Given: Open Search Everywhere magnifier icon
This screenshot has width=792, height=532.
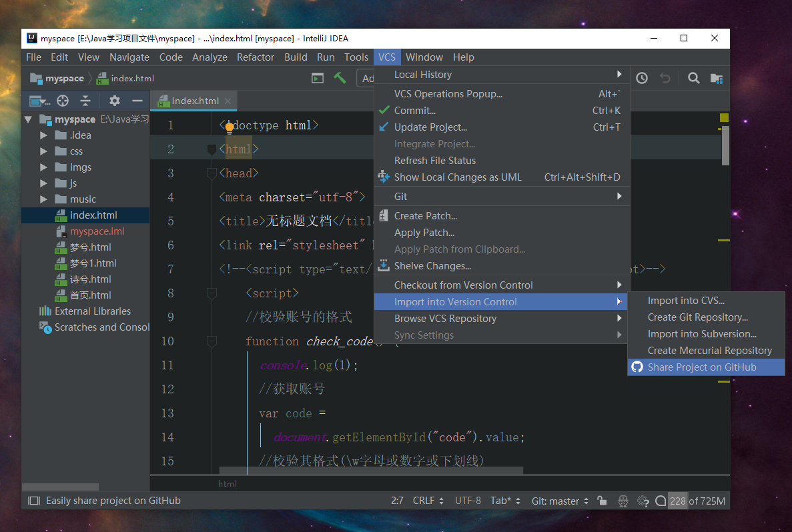Looking at the screenshot, I should pyautogui.click(x=694, y=78).
